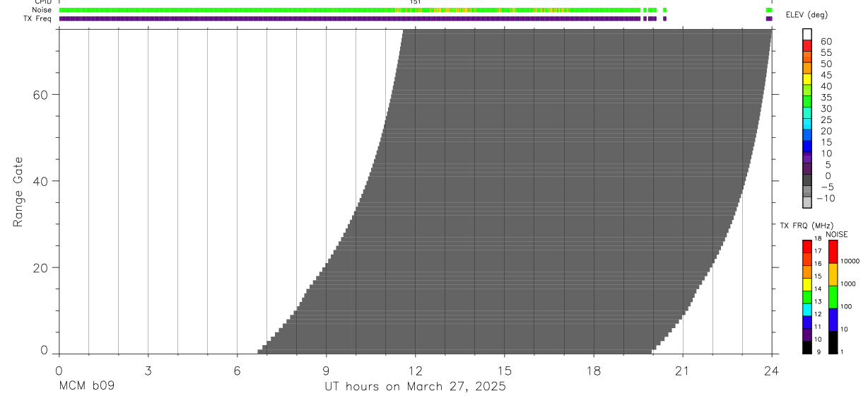Click 'UT hours on March 27, 2025' label

(415, 387)
